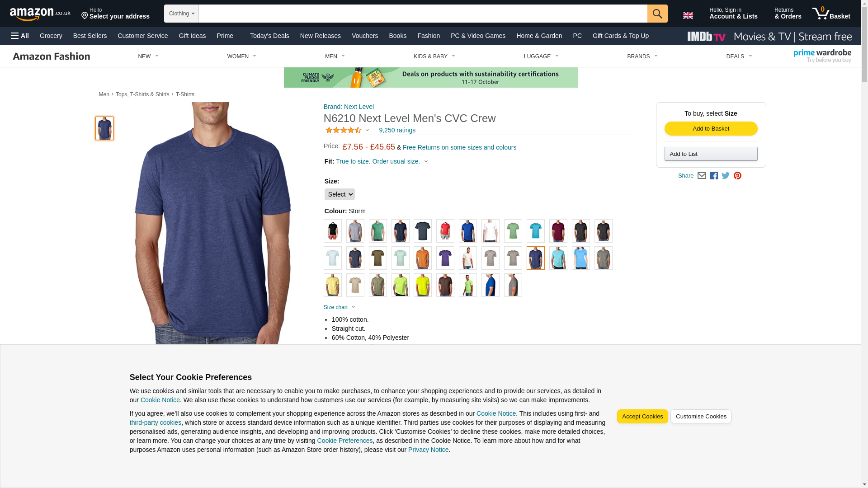Viewport: 868px width, 488px height.
Task: Select the orange colour t-shirt swatch
Action: click(422, 258)
